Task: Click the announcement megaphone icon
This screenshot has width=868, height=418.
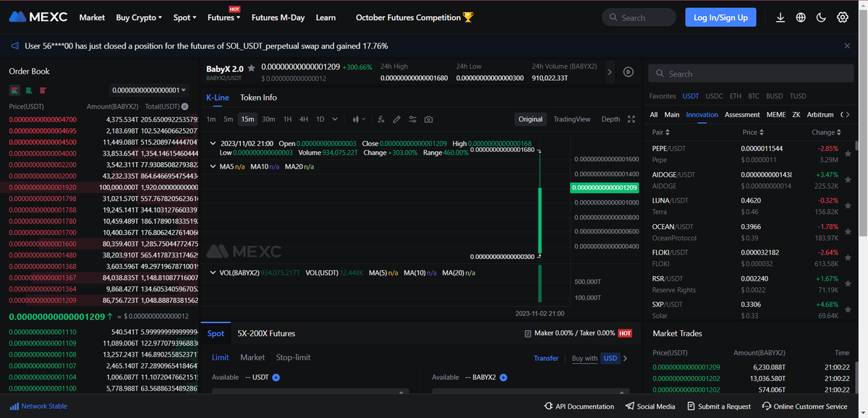Action: (x=14, y=46)
